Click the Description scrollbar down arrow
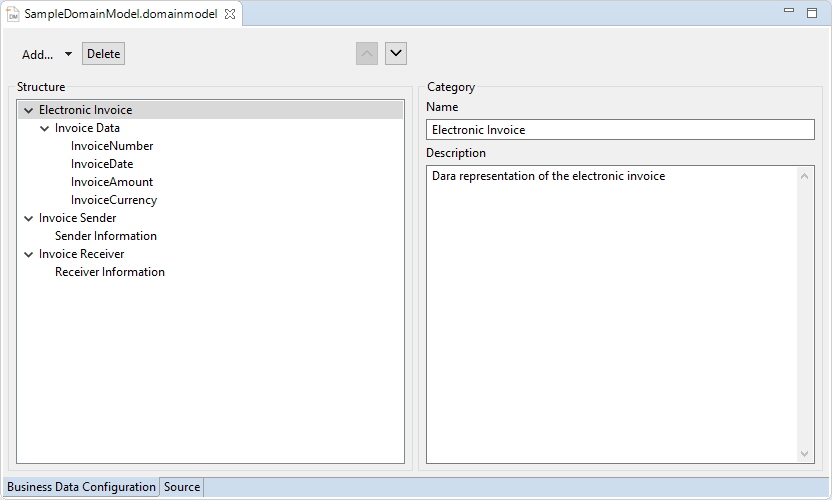 (806, 454)
